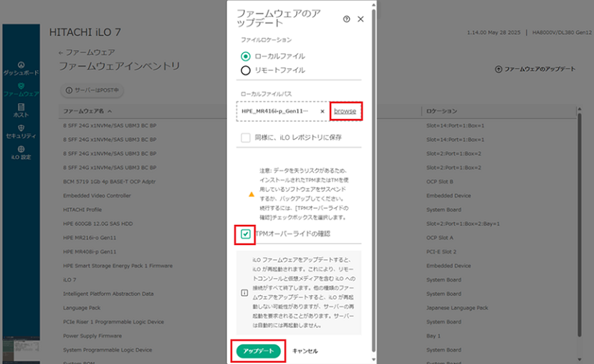Image resolution: width=594 pixels, height=364 pixels.
Task: Click the Bay 1 location cell
Action: click(433, 336)
